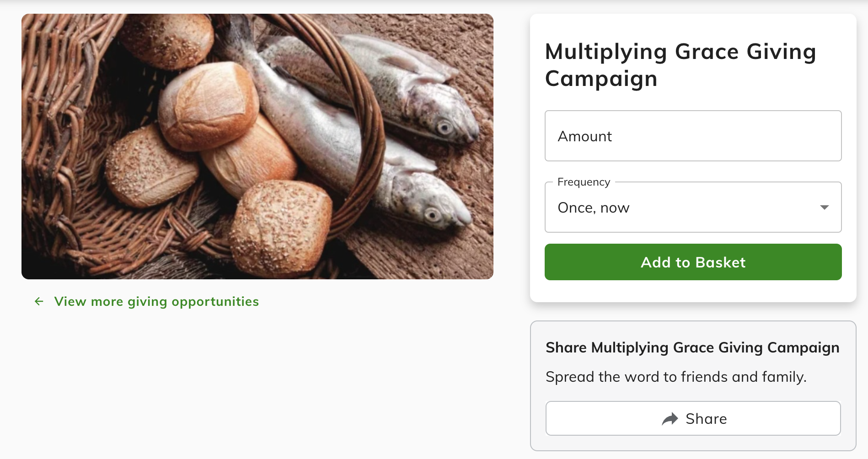868x459 pixels.
Task: Focus the Amount input field
Action: tap(692, 136)
